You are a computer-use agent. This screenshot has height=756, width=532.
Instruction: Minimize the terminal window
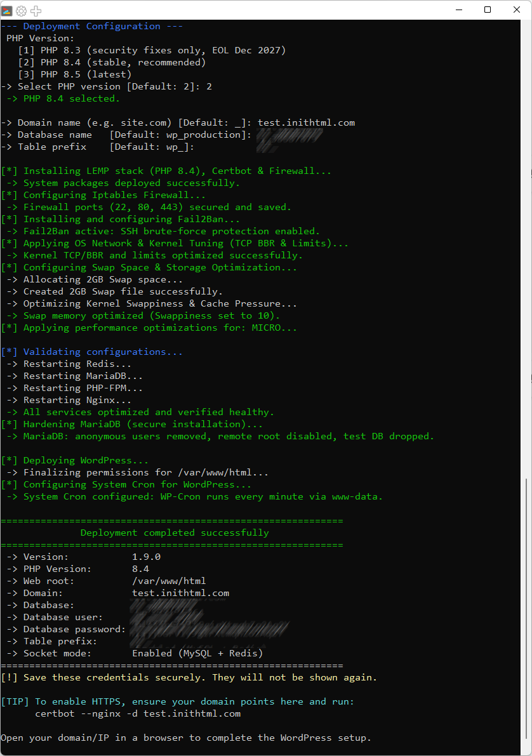459,10
